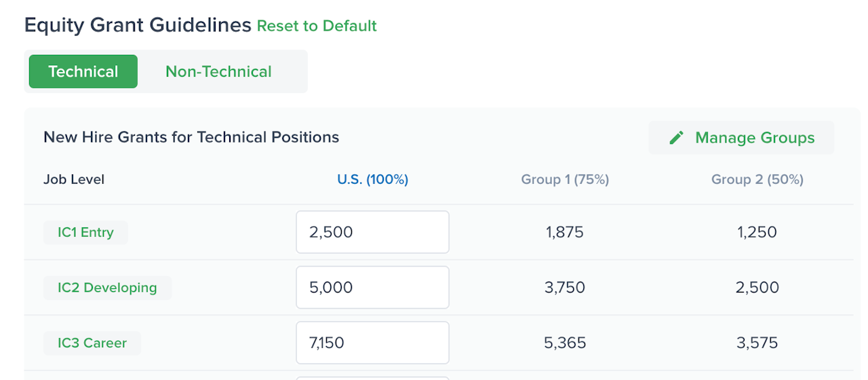Select the Group 1 (75%) column header
The height and width of the screenshot is (380, 868).
(565, 180)
